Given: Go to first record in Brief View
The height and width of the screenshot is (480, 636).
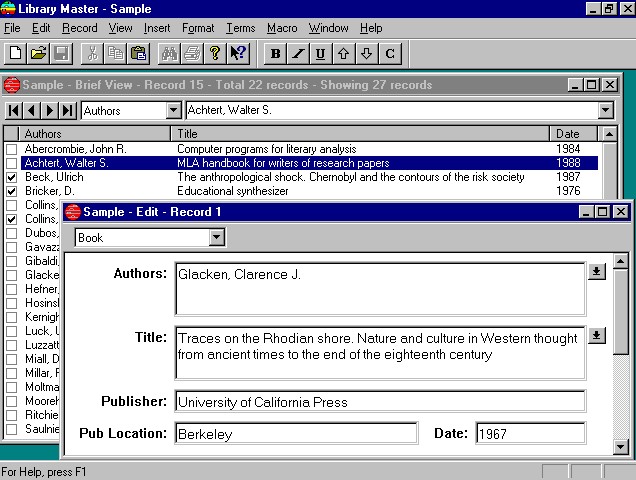Looking at the screenshot, I should (14, 110).
